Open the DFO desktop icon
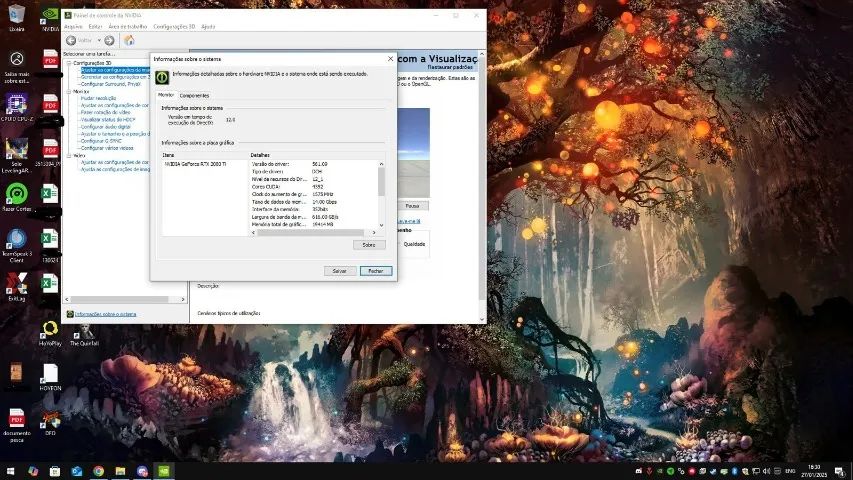Viewport: 853px width, 480px height. pos(51,423)
